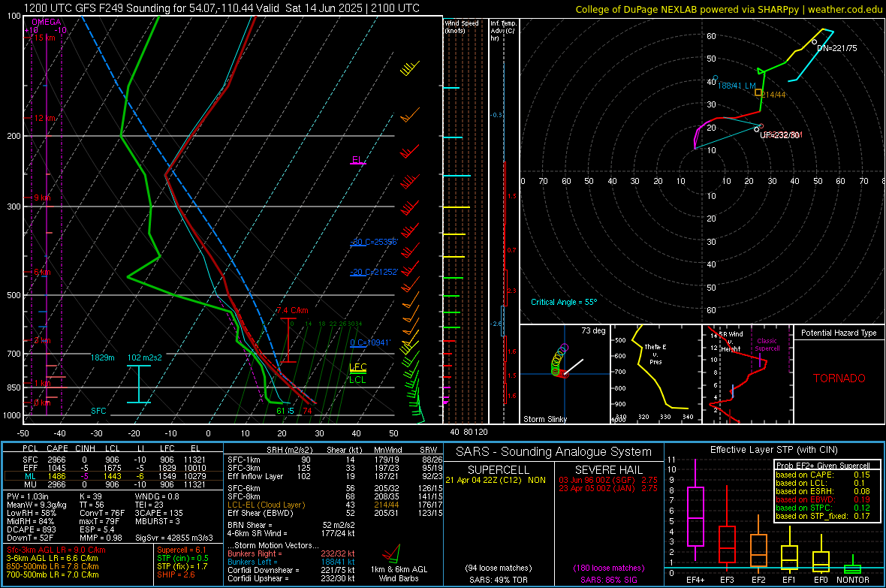Image resolution: width=886 pixels, height=588 pixels.
Task: Click the -20 C=21252' height label
Action: (x=374, y=272)
